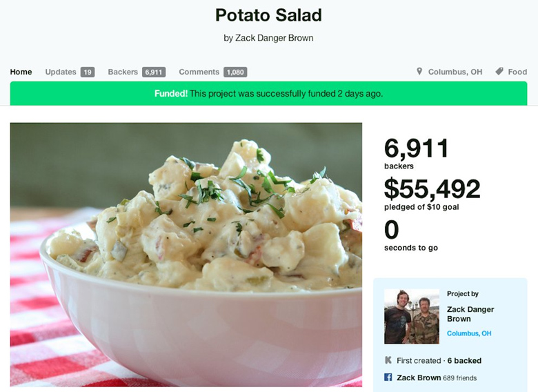The height and width of the screenshot is (392, 538).
Task: Click the Potato Salad project title
Action: tap(269, 15)
